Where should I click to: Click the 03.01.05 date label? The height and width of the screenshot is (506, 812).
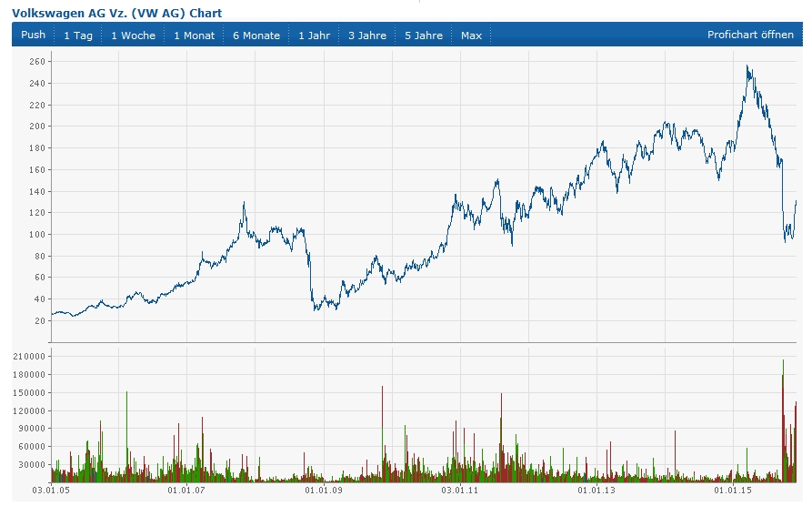(x=51, y=491)
